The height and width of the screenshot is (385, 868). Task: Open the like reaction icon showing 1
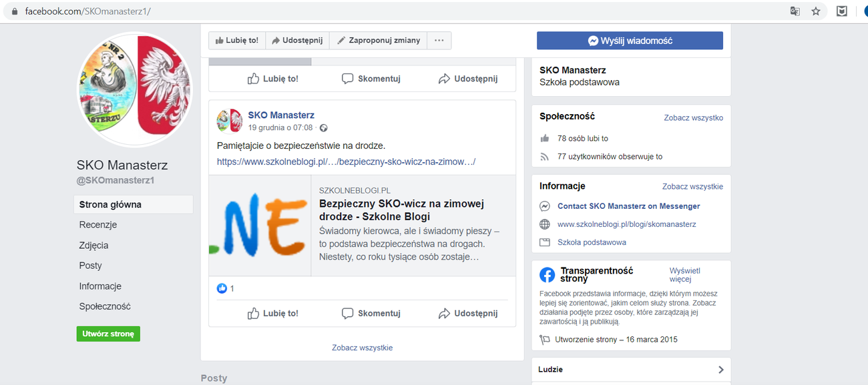[x=222, y=288]
